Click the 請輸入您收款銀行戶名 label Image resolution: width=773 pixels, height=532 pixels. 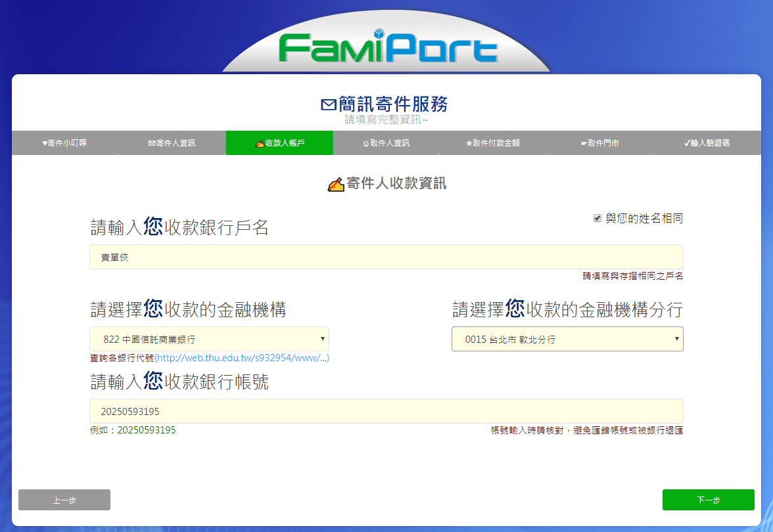(x=179, y=227)
